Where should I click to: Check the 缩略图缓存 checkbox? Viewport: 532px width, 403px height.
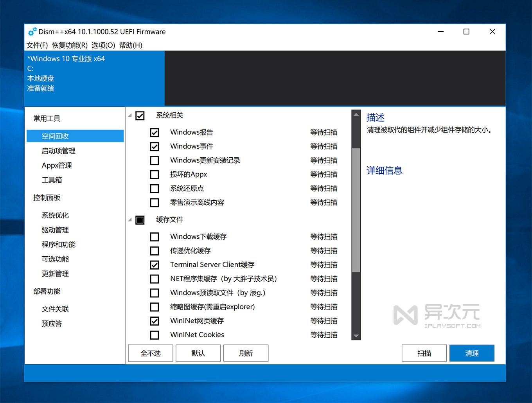[x=155, y=307]
